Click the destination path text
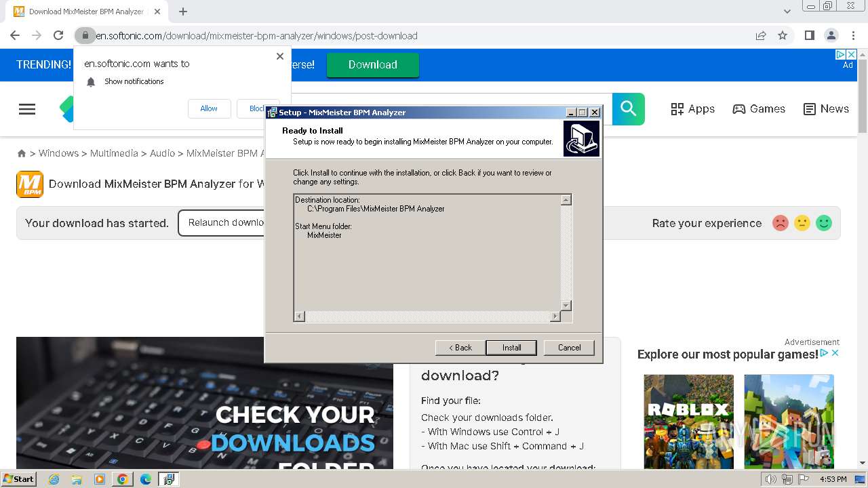868x488 pixels. point(376,209)
